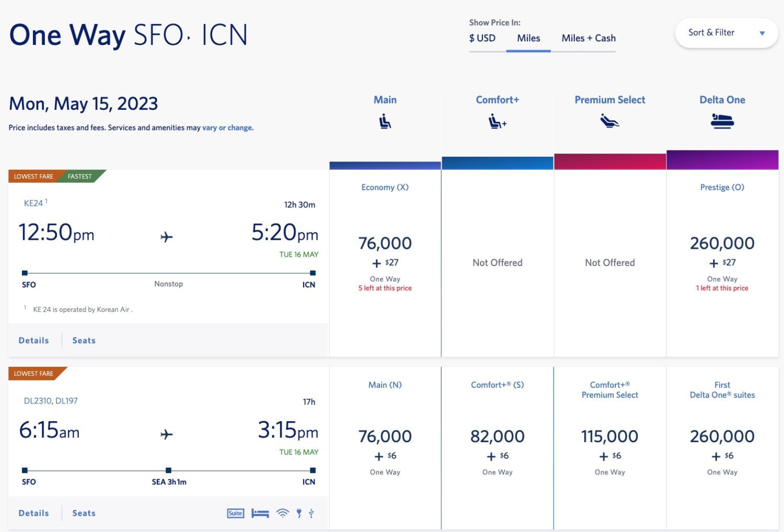Switch to Miles + Cash pricing
784x532 pixels.
coord(589,38)
